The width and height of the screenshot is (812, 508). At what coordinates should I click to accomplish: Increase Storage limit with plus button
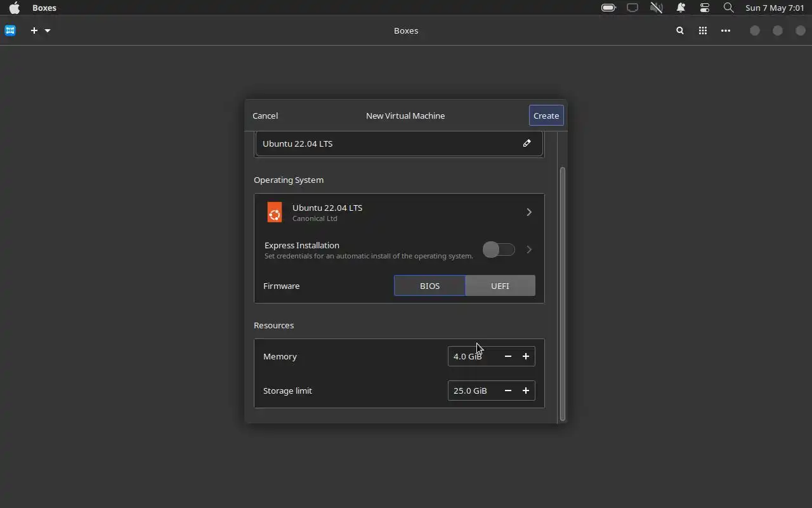click(x=526, y=391)
